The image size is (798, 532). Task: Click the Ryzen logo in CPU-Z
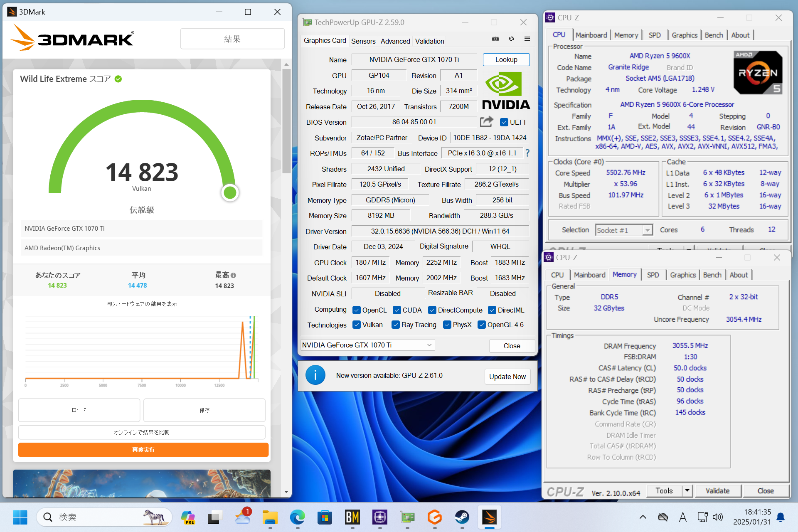pos(758,73)
